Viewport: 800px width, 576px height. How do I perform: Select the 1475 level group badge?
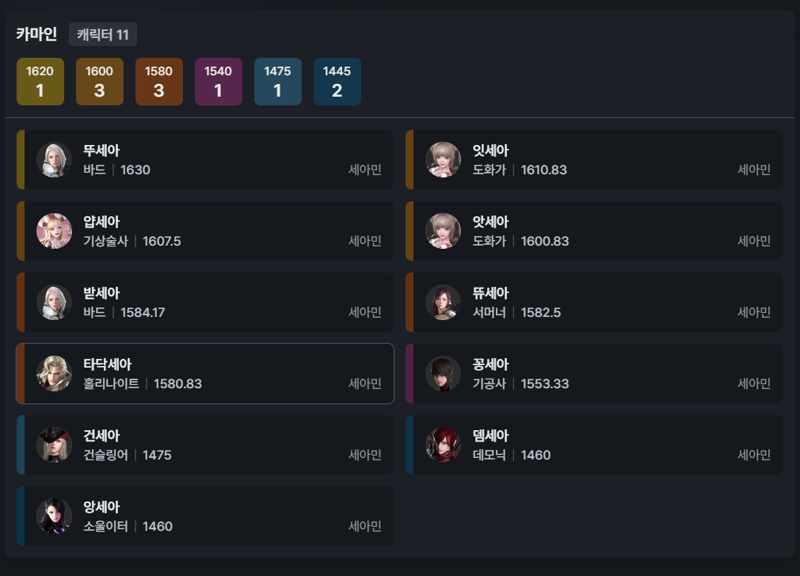point(278,82)
